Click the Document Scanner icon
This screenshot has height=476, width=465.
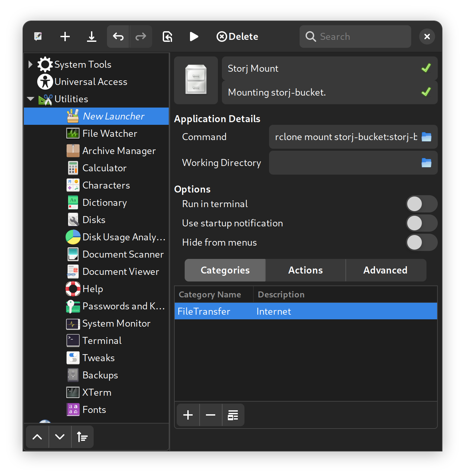(73, 254)
